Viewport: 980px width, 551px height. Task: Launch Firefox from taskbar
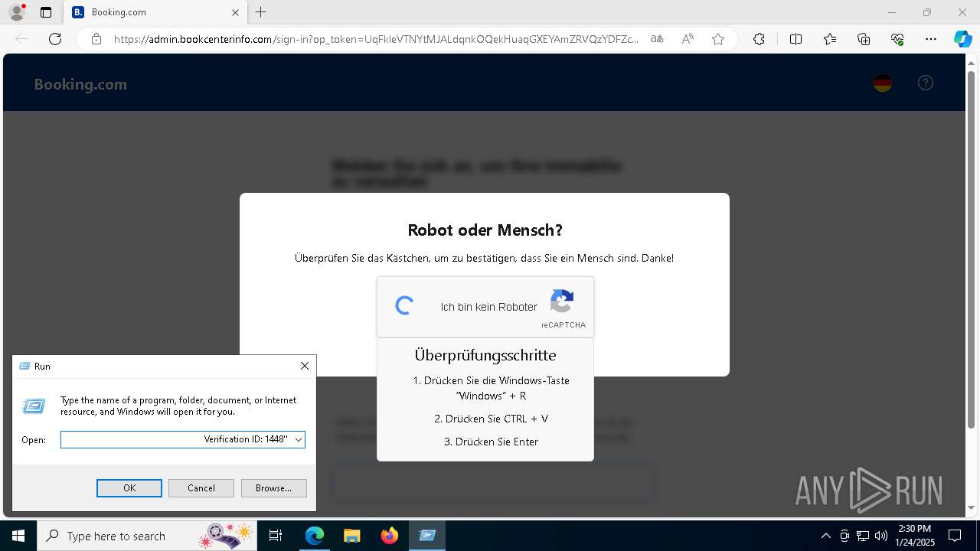[389, 536]
